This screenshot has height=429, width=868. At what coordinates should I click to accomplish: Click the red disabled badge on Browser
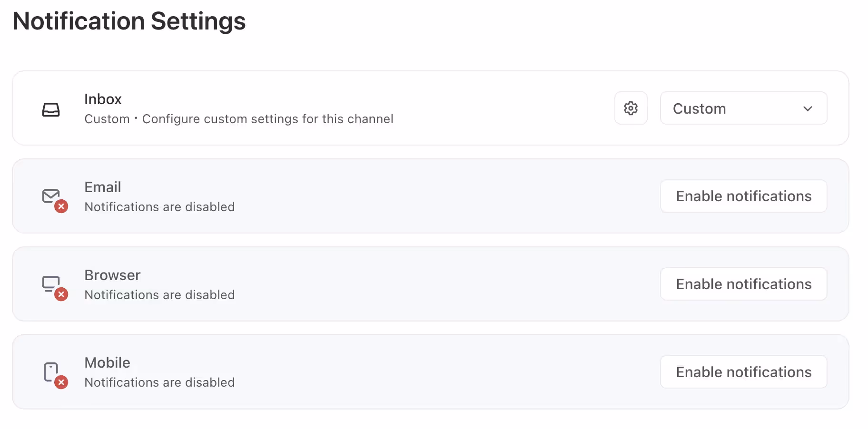pos(61,294)
